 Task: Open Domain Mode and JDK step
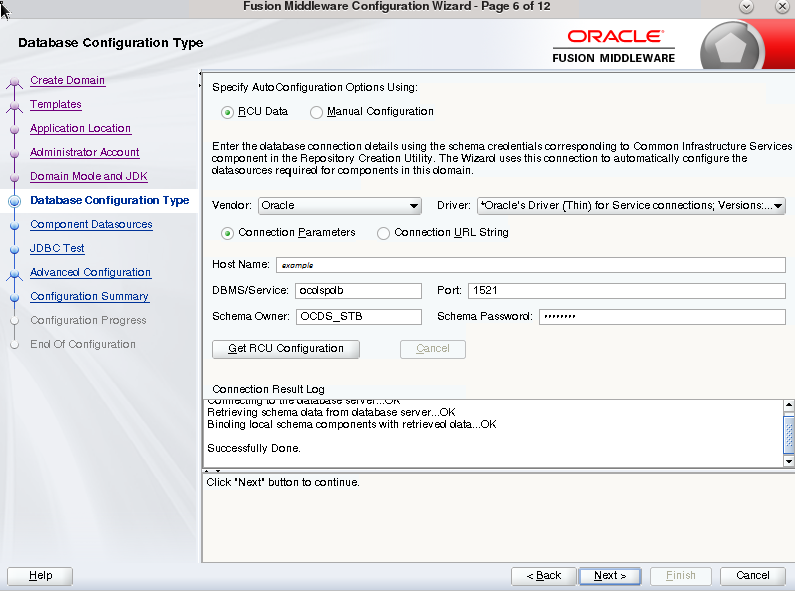coord(89,176)
